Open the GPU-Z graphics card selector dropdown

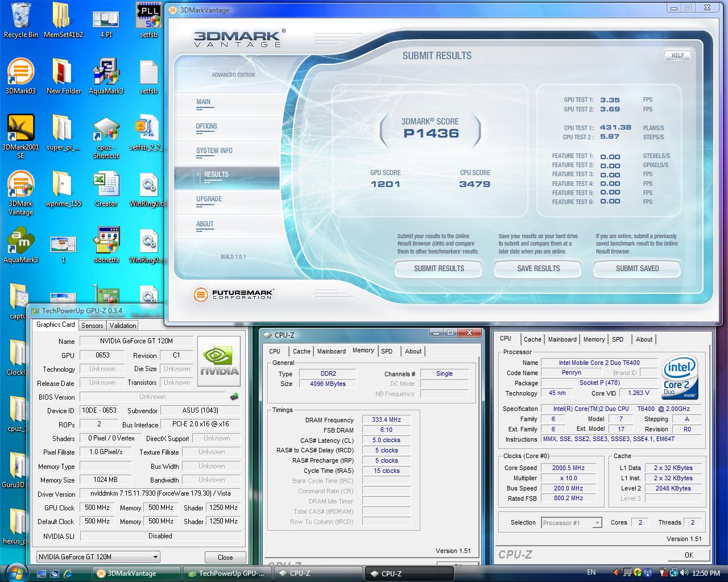(x=98, y=557)
